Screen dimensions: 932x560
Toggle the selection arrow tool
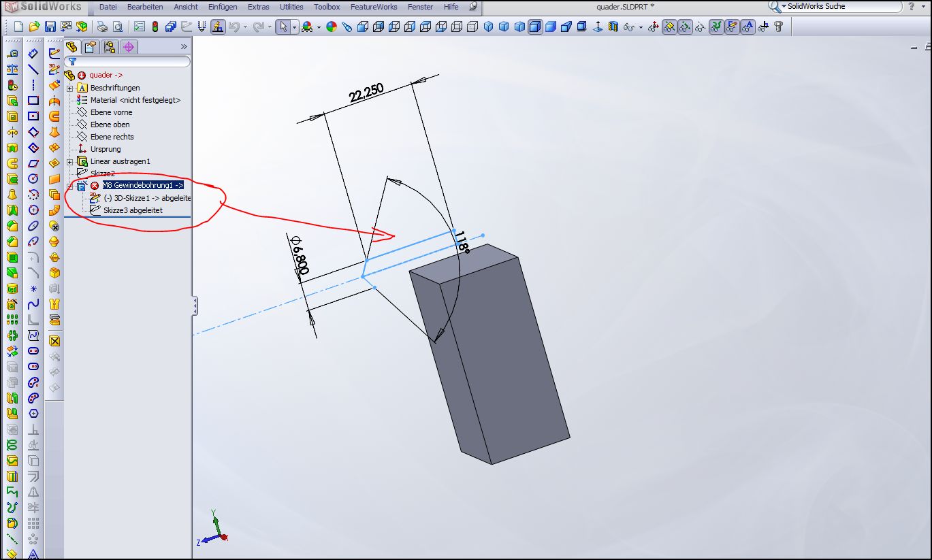click(284, 27)
